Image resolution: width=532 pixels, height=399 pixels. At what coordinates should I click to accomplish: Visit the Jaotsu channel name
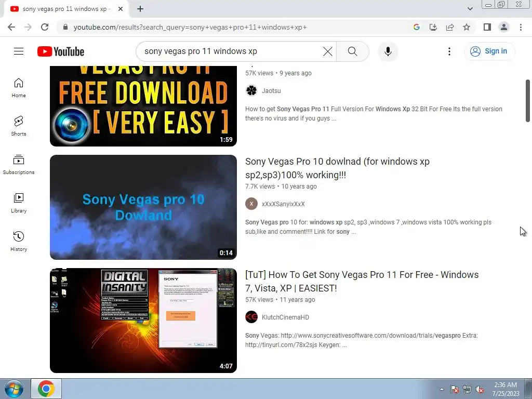[x=271, y=90]
